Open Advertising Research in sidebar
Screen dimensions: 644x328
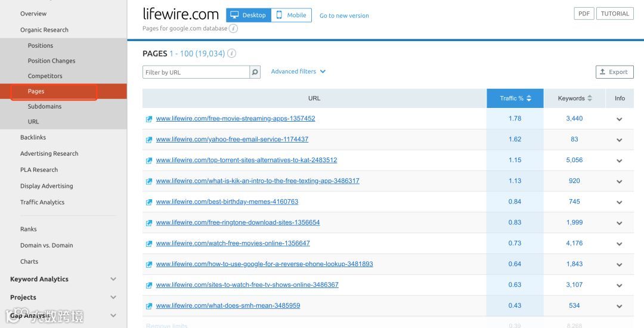[x=49, y=153]
